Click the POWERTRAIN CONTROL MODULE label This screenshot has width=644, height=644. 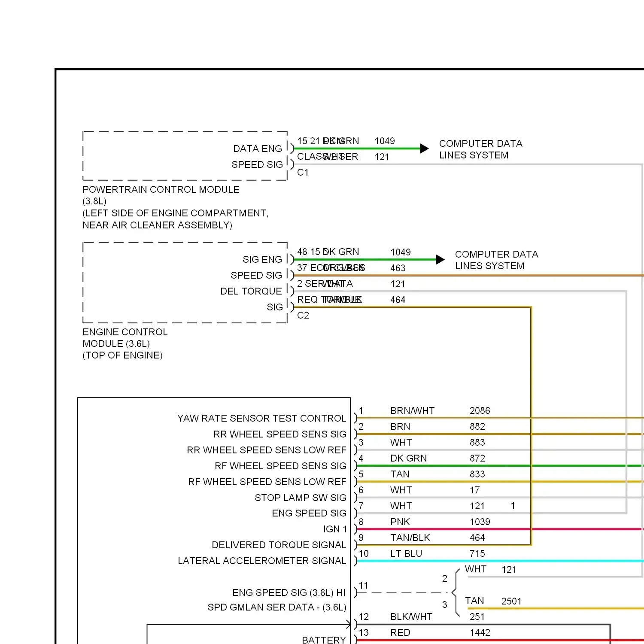tap(161, 189)
